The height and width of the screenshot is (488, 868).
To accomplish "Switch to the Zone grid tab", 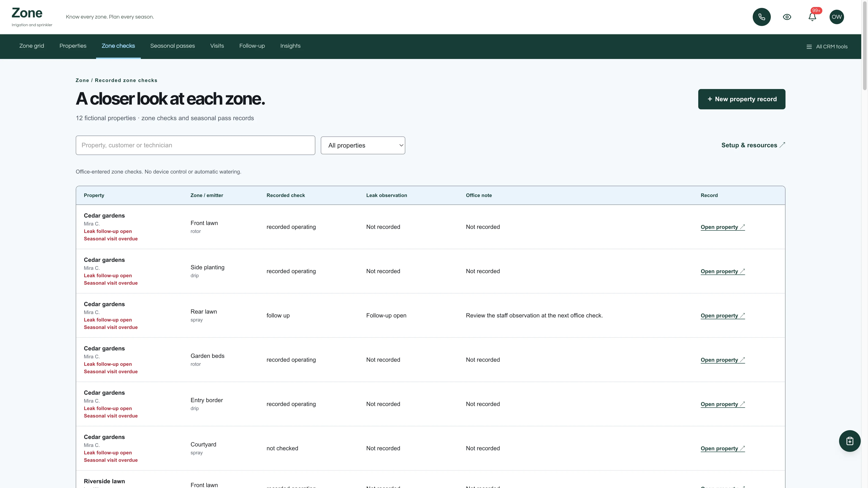I will coord(32,46).
